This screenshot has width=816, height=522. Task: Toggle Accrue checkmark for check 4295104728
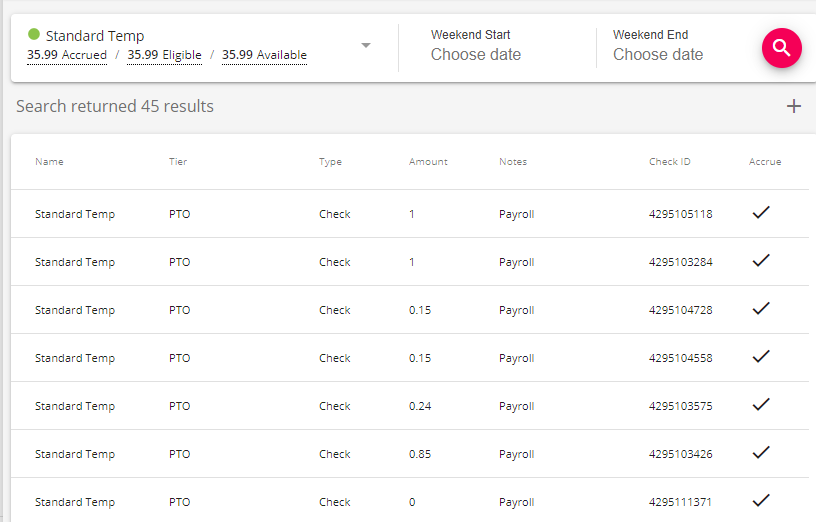[761, 308]
